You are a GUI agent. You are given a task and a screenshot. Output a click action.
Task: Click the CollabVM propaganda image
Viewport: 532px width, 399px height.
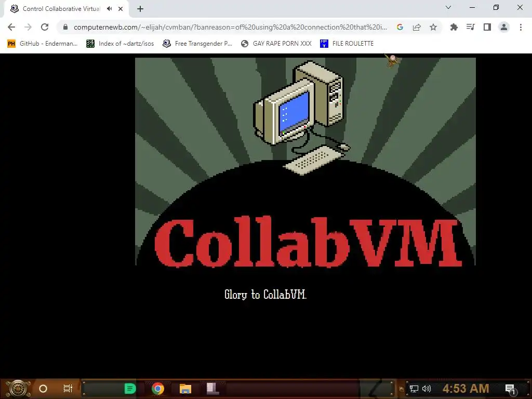coord(305,162)
